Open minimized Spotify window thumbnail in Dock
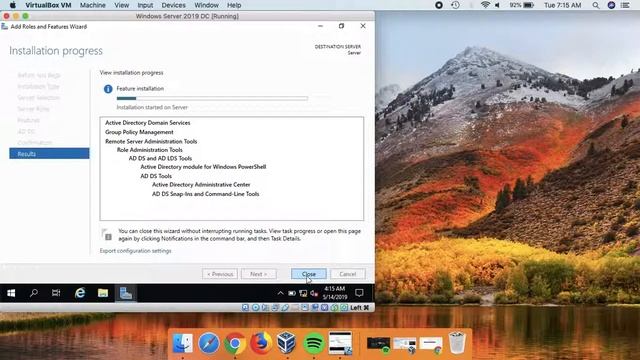Viewport: 640px width, 360px height. pos(378,344)
